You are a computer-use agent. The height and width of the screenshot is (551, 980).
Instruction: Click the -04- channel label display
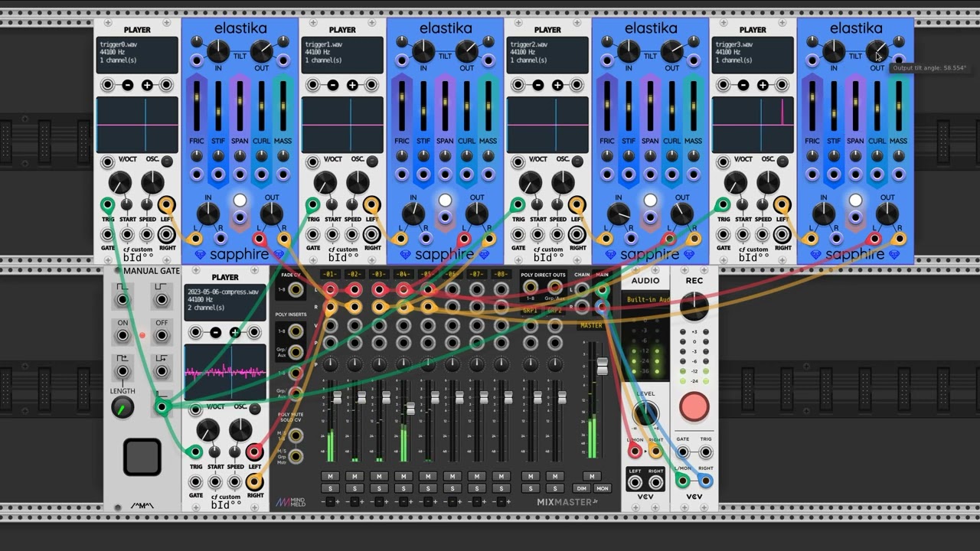pos(403,275)
